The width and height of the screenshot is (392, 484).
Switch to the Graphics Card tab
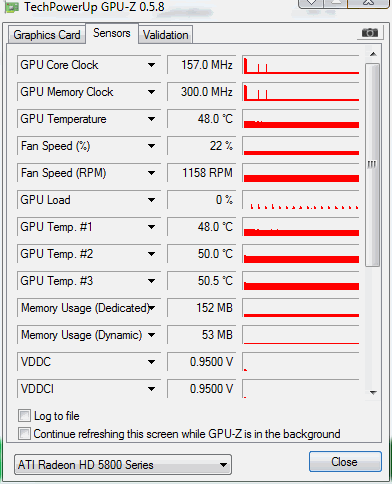point(47,35)
